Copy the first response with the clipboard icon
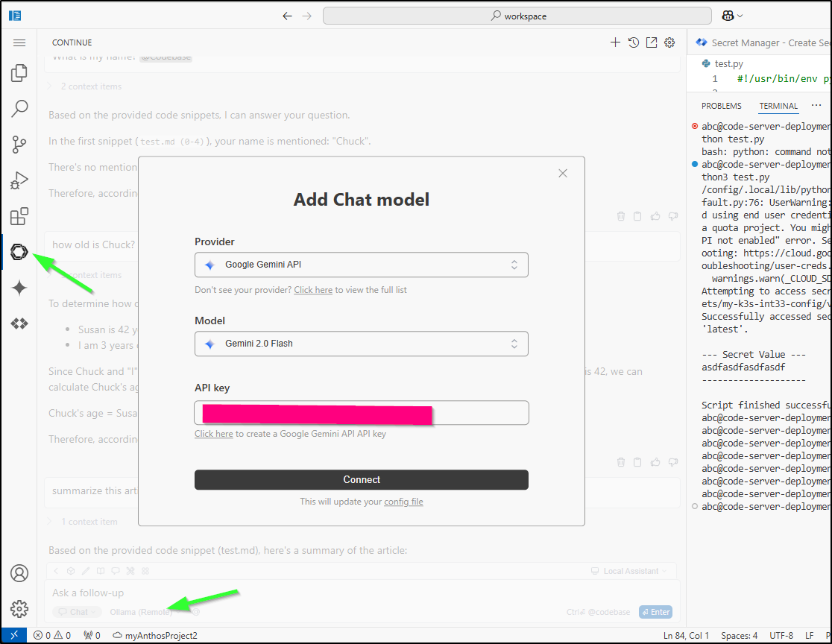Viewport: 832px width, 644px height. 638,216
